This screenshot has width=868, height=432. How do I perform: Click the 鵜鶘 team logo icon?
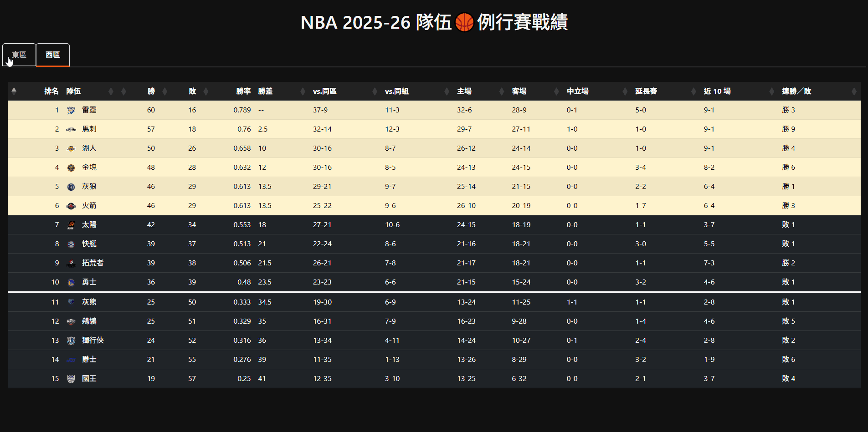71,321
